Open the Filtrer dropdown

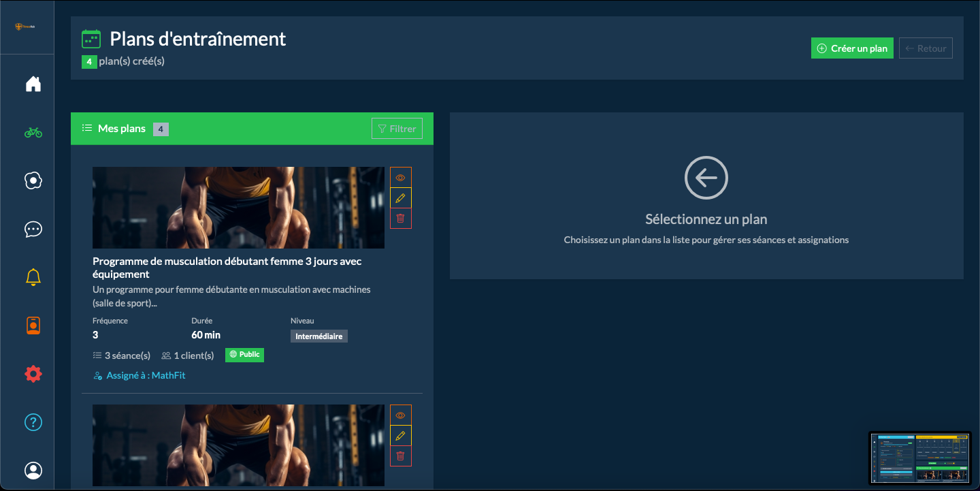click(x=397, y=128)
